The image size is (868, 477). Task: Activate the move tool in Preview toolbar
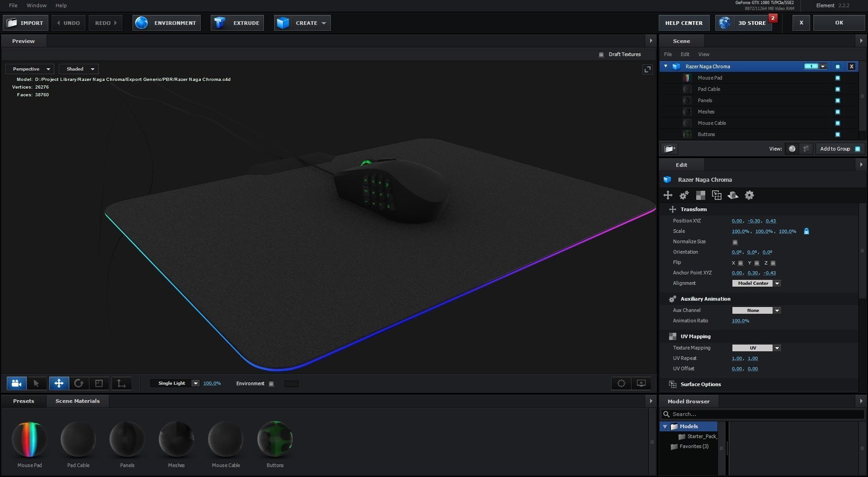click(59, 383)
